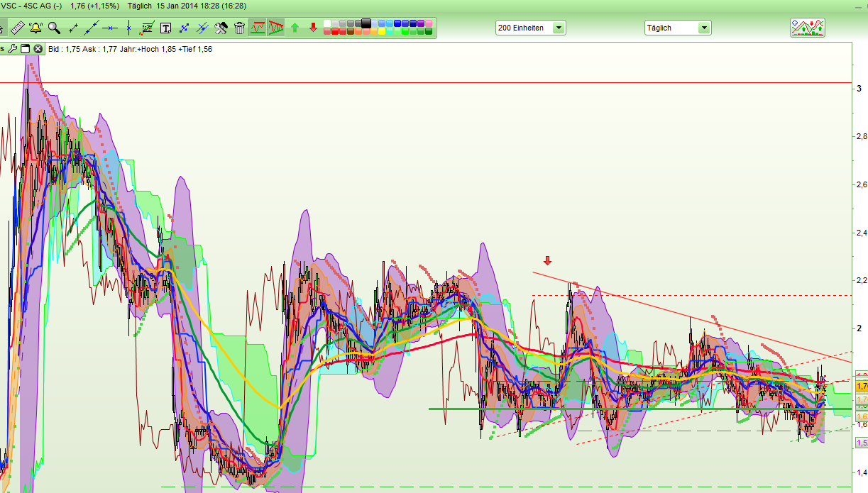Click the 1,76 (+1,15%) price change text
Image resolution: width=868 pixels, height=493 pixels.
pyautogui.click(x=94, y=6)
